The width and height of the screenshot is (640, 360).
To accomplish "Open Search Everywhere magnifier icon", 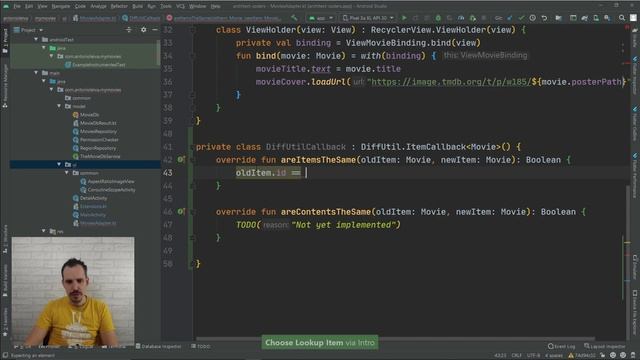I will 622,18.
